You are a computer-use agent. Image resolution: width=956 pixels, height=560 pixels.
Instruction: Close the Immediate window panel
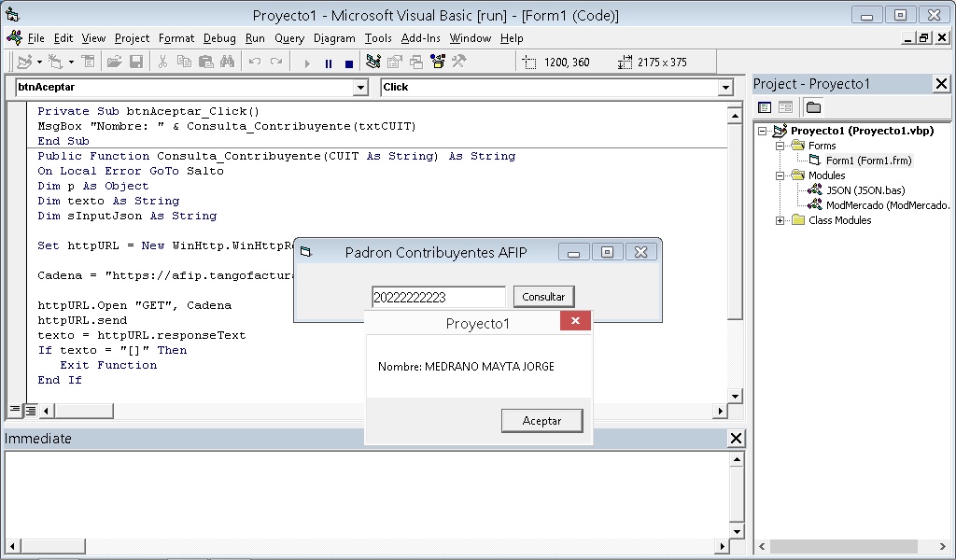coord(736,439)
